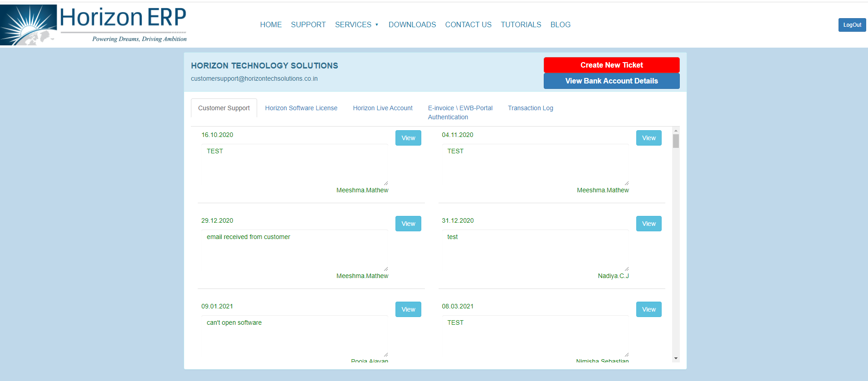The width and height of the screenshot is (868, 381).
Task: Click Meeshma.Mathew under the 16.10.2020 ticket
Action: 362,190
